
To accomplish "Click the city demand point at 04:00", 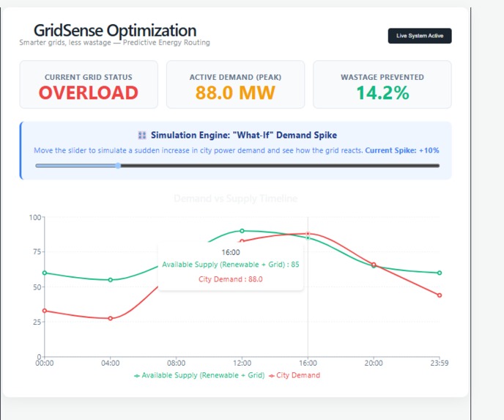I will 110,318.
